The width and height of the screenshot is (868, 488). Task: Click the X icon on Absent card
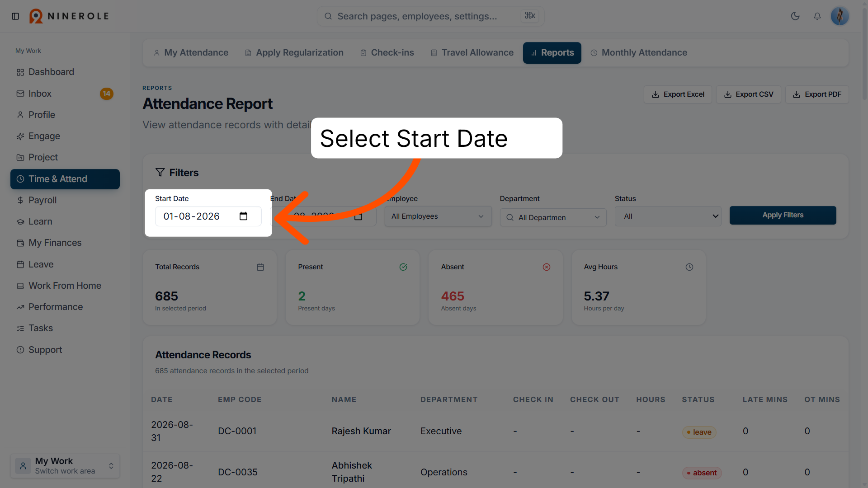[x=547, y=267]
